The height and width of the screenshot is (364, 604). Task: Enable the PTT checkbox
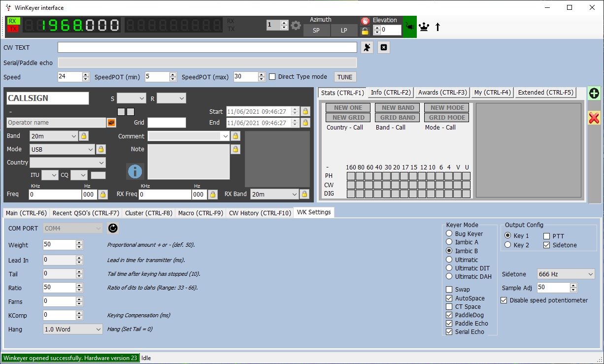pos(546,236)
